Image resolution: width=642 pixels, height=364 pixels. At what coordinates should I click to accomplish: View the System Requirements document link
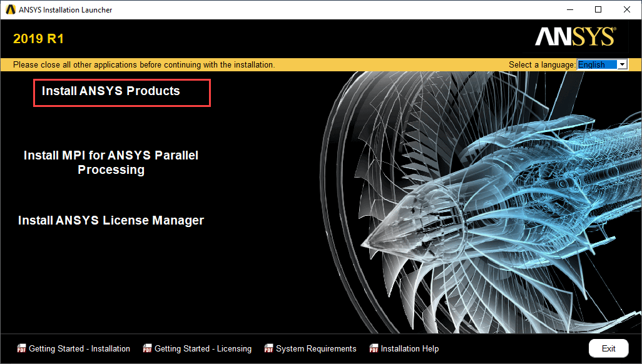[x=316, y=348]
